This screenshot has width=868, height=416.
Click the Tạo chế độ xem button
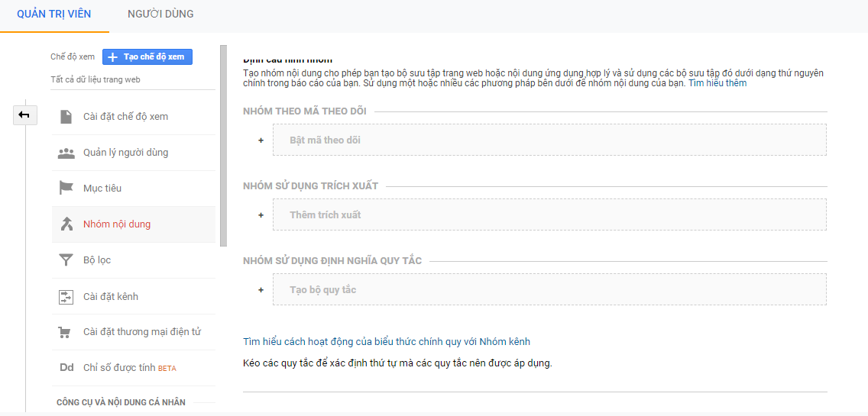[x=147, y=57]
